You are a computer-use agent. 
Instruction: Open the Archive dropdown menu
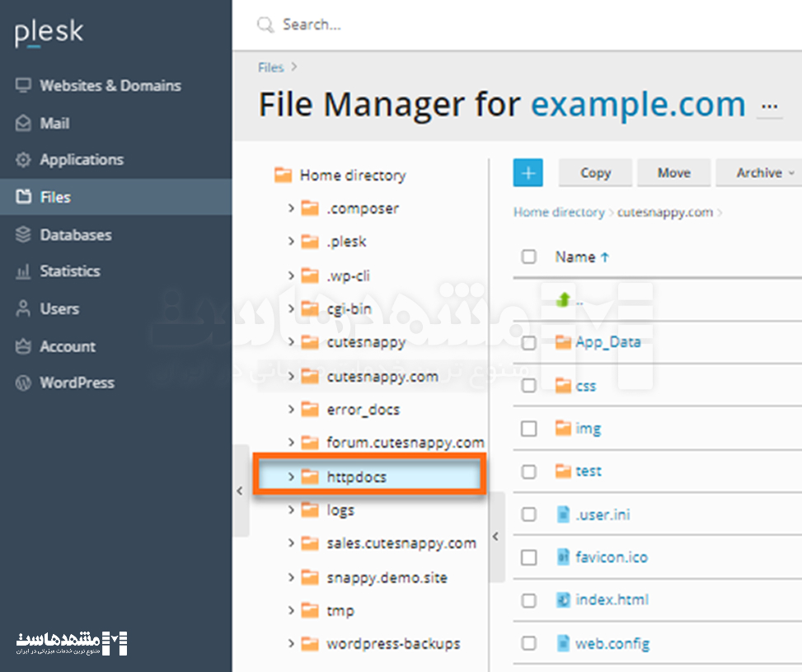tap(765, 173)
